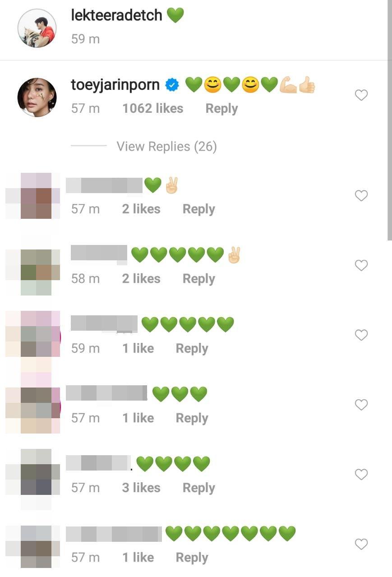Open lekteeradetch username
This screenshot has width=392, height=577.
116,15
